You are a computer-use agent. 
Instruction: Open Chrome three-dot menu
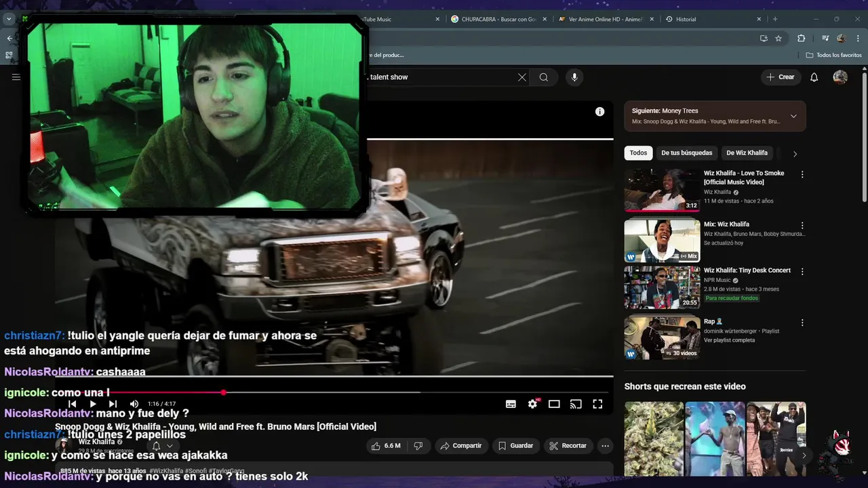[x=858, y=39]
